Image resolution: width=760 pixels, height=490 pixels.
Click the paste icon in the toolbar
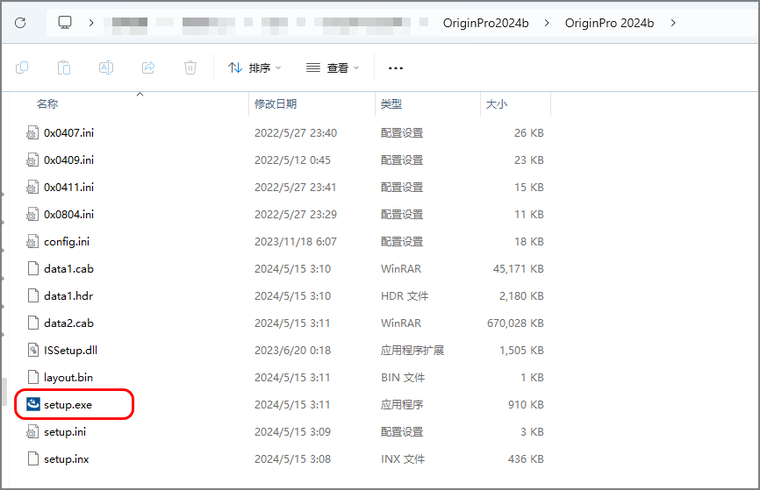coord(64,68)
